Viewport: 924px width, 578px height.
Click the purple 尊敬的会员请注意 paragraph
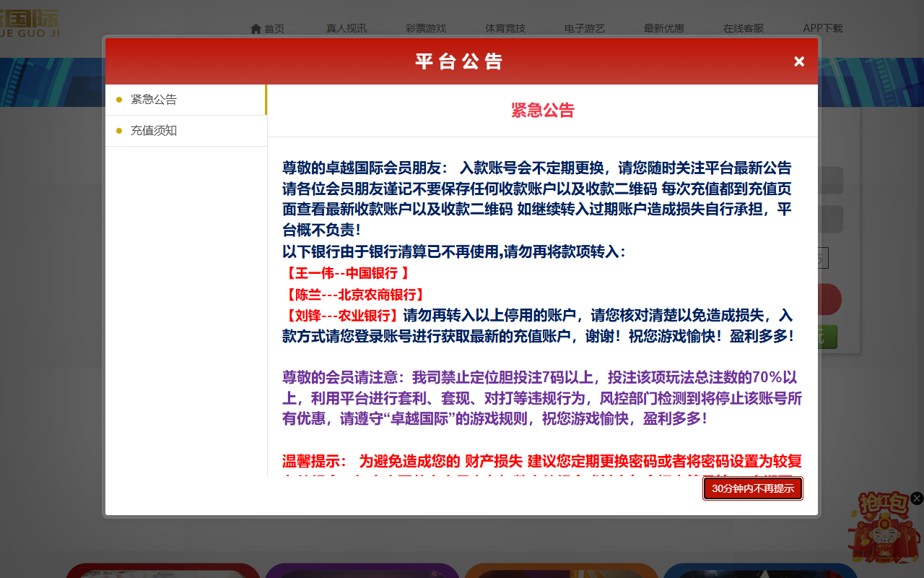pos(542,398)
